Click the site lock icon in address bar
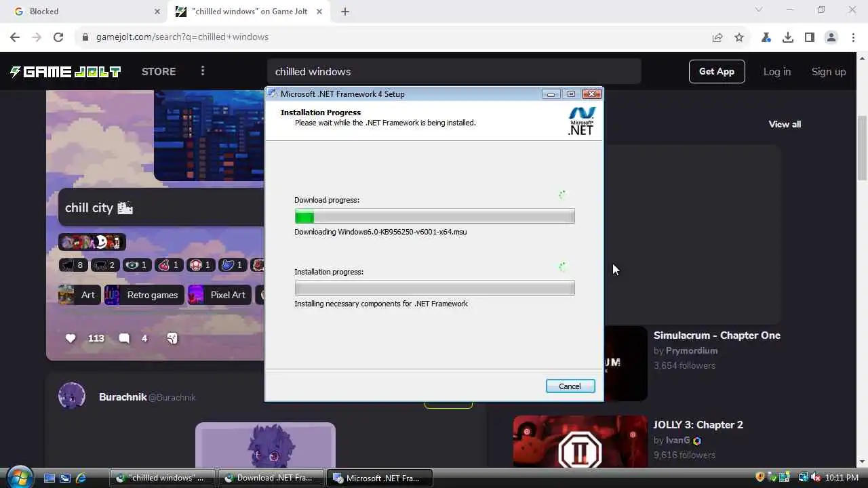 [x=85, y=37]
